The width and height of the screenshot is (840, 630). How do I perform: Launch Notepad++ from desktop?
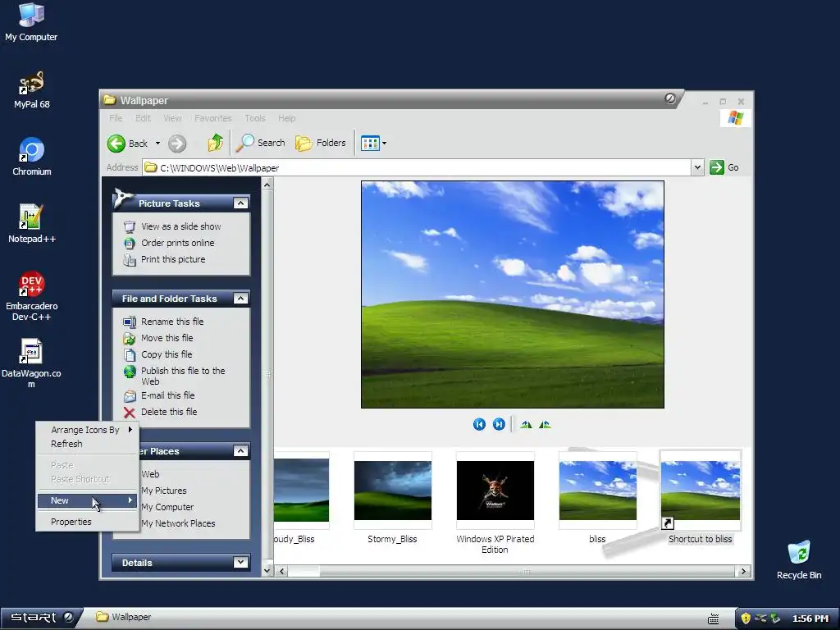tap(32, 223)
